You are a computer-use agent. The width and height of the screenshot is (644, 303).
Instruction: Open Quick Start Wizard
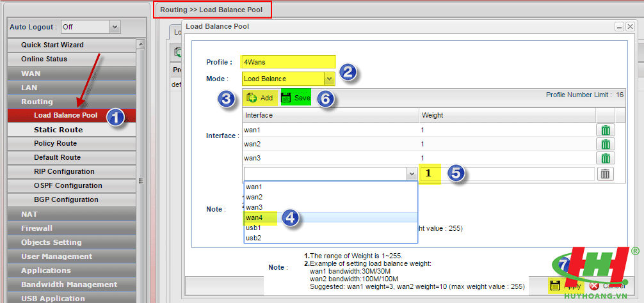click(x=72, y=45)
